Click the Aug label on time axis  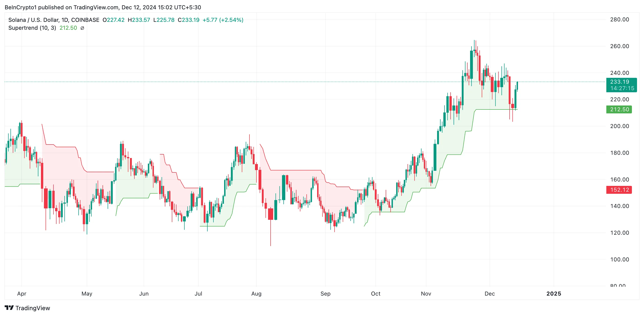(256, 294)
